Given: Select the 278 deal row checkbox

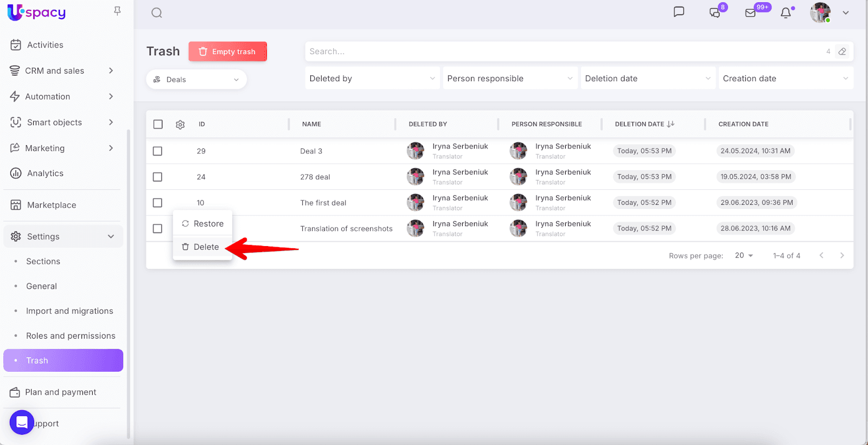Looking at the screenshot, I should click(157, 177).
